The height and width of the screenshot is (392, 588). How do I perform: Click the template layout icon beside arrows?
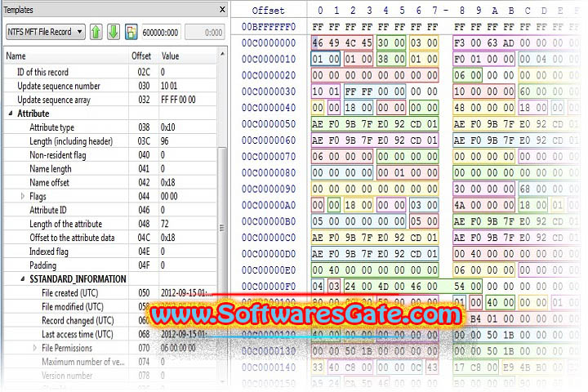[131, 32]
